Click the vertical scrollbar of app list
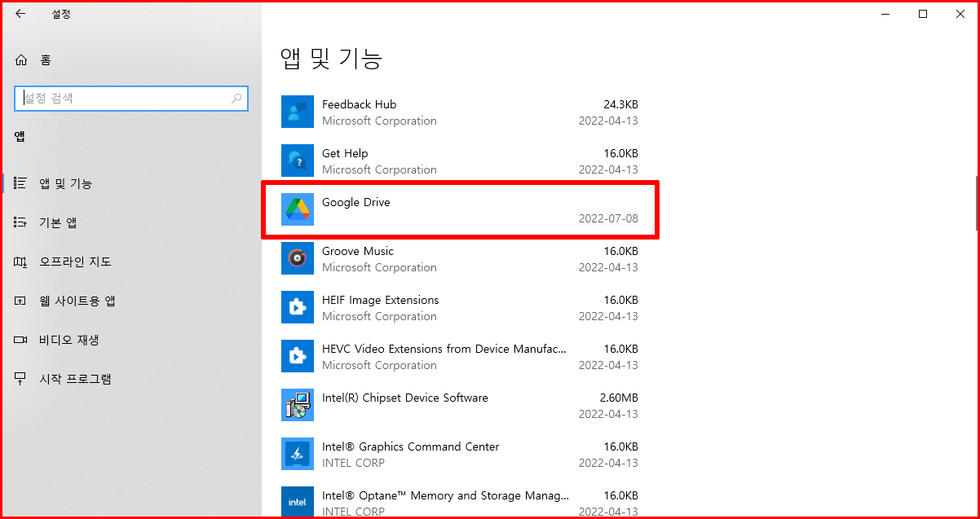 pos(977,203)
